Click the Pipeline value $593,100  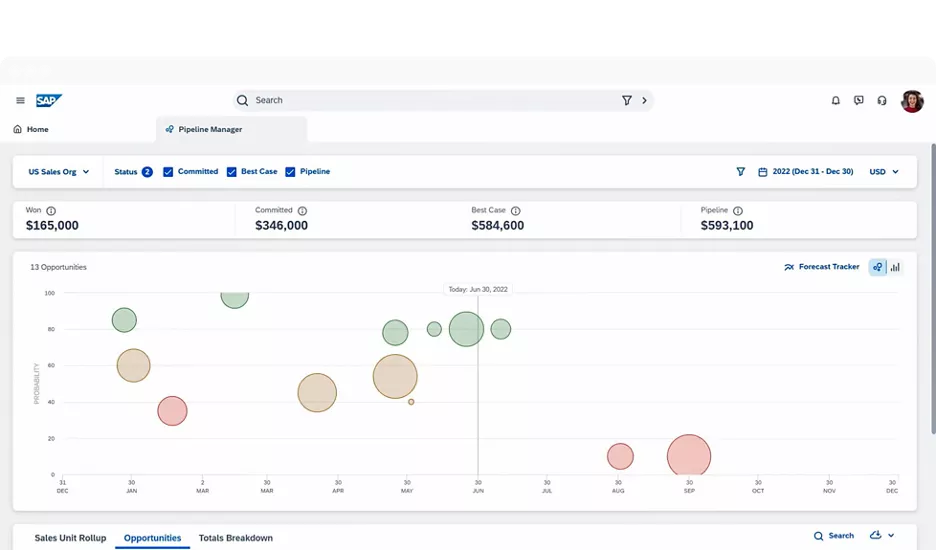pos(726,226)
